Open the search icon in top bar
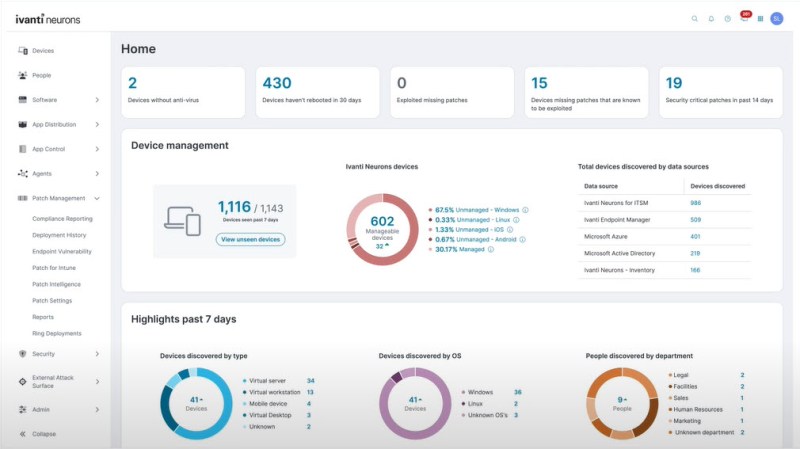This screenshot has width=800, height=449. 694,19
